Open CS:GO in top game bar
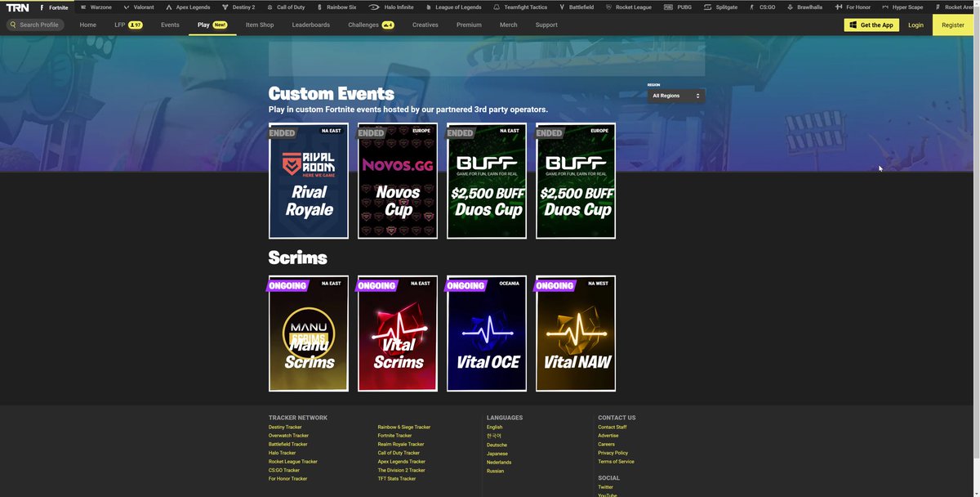 tap(762, 7)
